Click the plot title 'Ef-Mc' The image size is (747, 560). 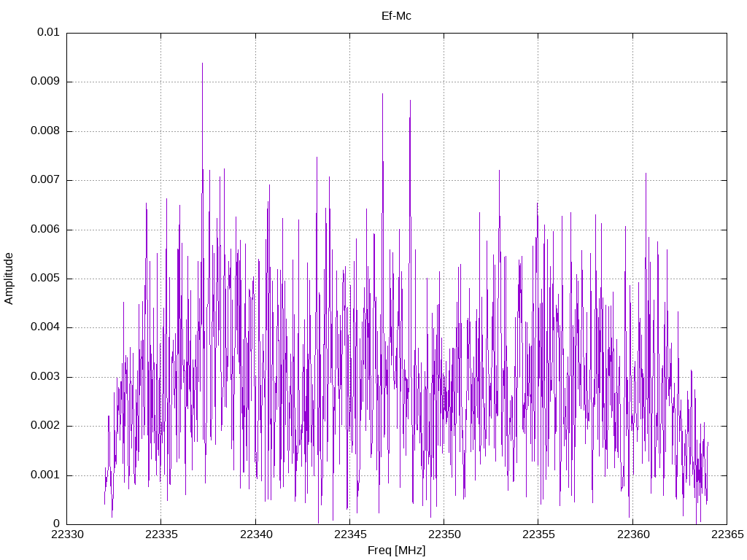(396, 16)
